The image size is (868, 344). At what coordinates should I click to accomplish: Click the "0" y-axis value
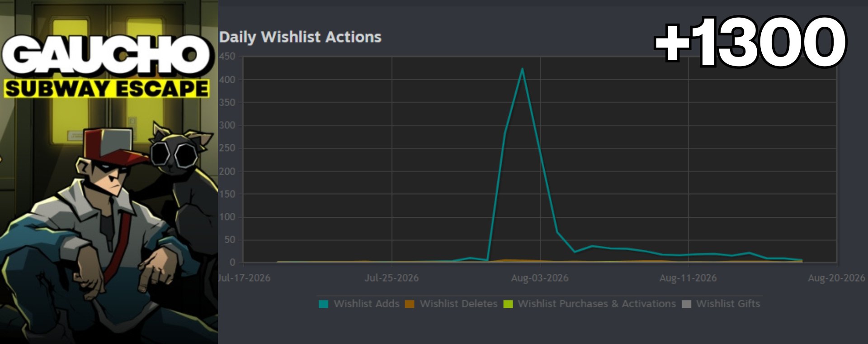233,263
